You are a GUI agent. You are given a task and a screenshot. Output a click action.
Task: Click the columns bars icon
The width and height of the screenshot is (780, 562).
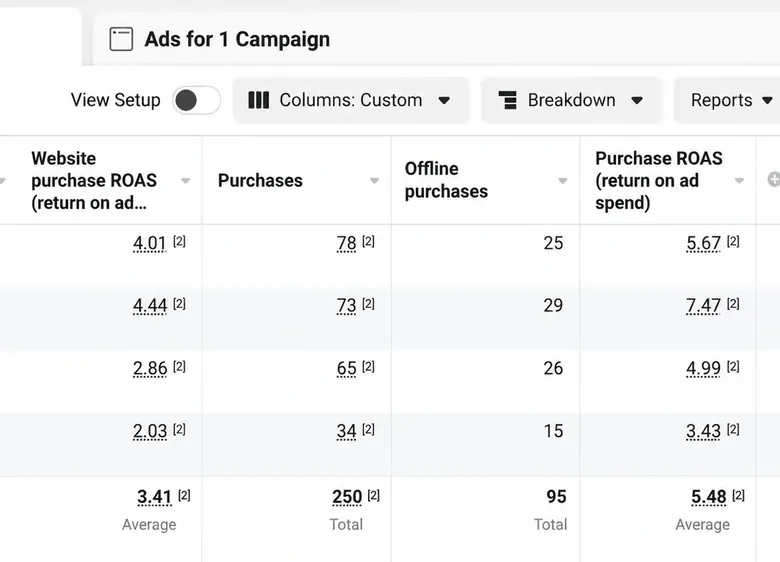(x=259, y=100)
